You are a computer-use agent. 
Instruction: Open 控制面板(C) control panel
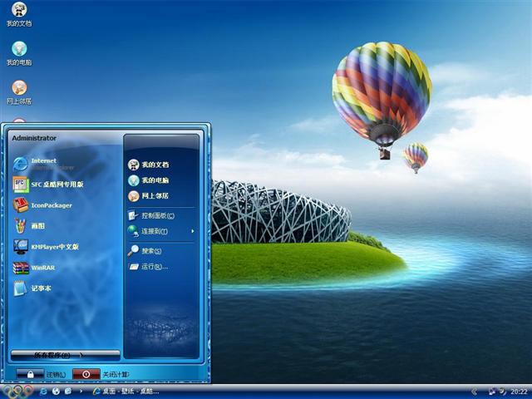pyautogui.click(x=151, y=215)
